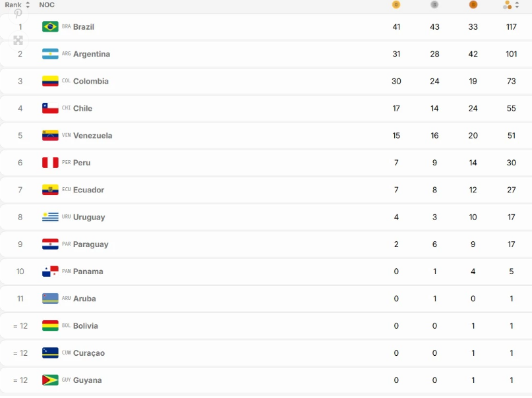Sort table by Rank arrows
The width and height of the screenshot is (532, 398).
pos(28,5)
